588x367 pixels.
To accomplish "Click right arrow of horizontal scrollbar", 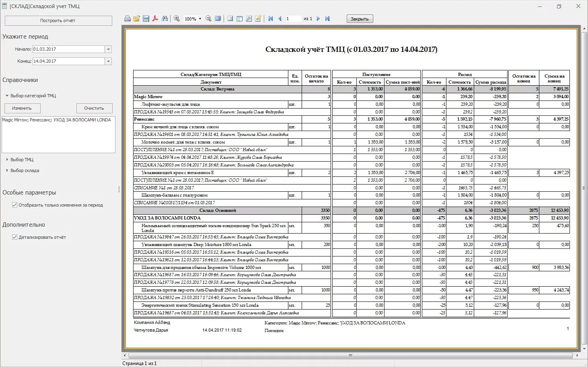I will coord(578,355).
